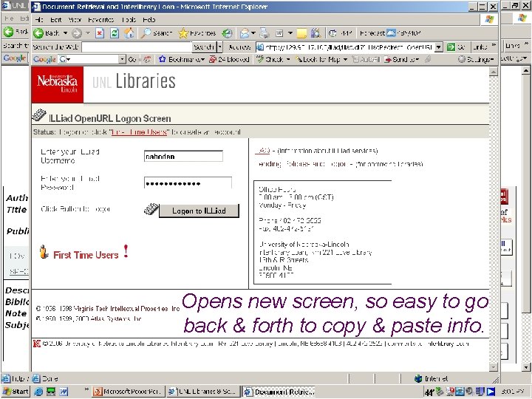Image resolution: width=532 pixels, height=399 pixels.
Task: Click the grey Forward arrow button
Action: coord(77,33)
